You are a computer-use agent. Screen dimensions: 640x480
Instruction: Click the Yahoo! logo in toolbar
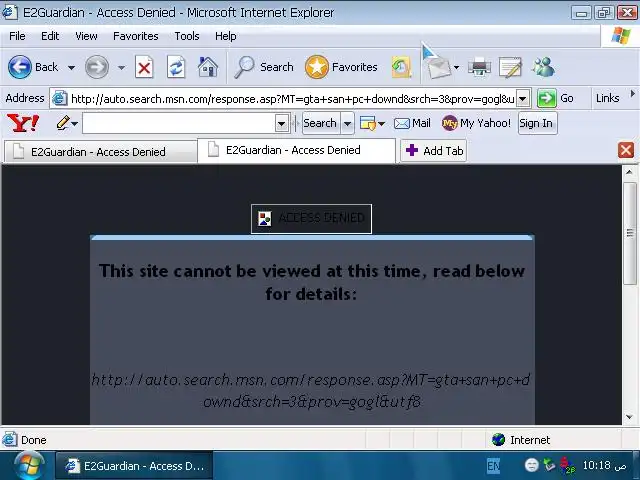pyautogui.click(x=23, y=123)
